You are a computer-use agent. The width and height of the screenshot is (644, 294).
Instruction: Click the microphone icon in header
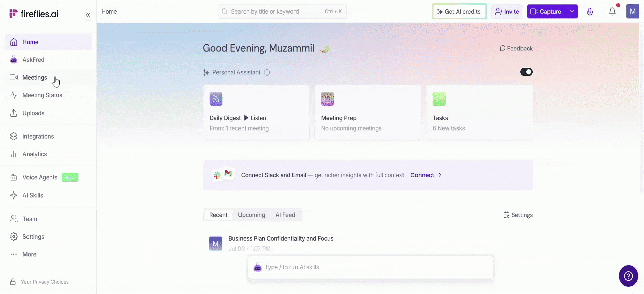(x=590, y=12)
